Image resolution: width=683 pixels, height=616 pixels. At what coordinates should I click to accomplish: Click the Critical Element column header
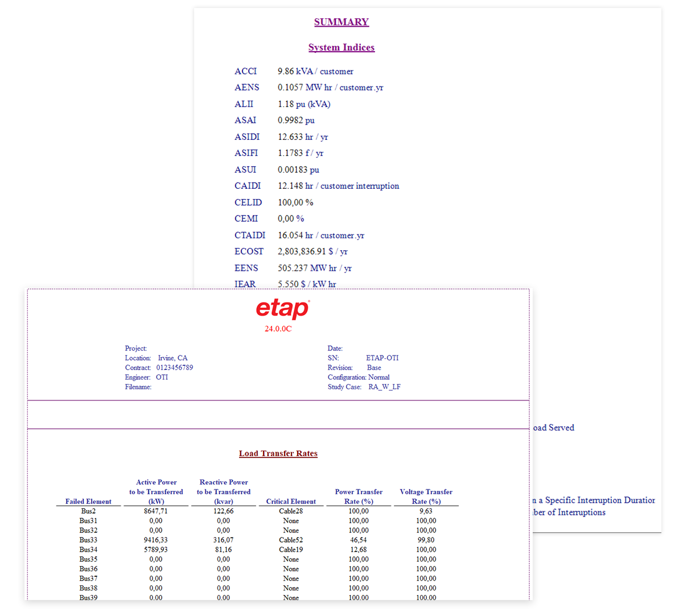coord(291,502)
